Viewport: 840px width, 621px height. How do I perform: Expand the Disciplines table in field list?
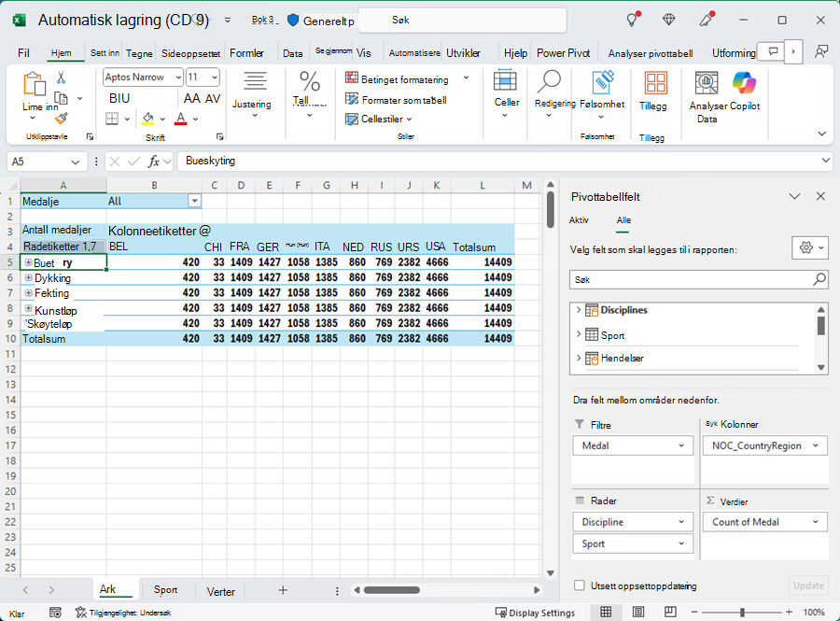point(579,309)
